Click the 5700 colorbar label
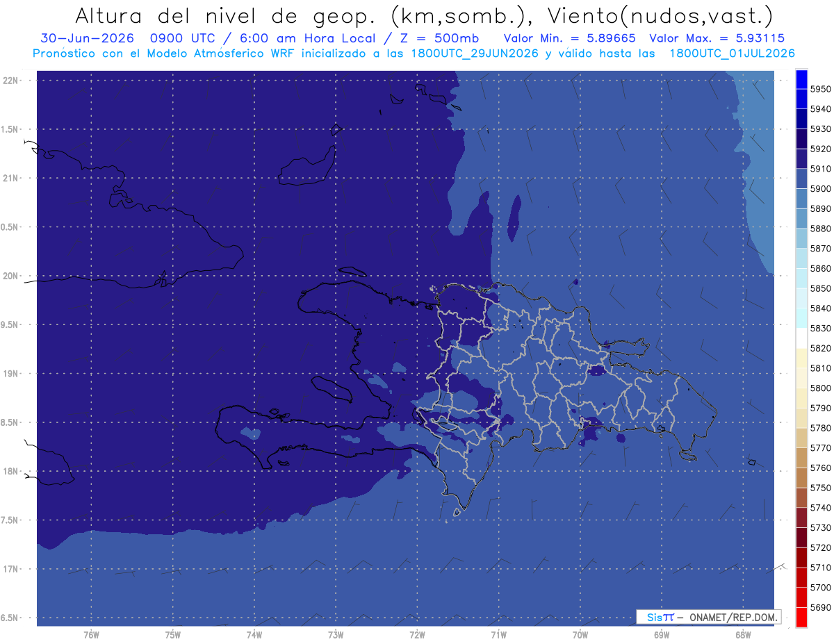Screen dimensions: 834x644 (x=821, y=587)
